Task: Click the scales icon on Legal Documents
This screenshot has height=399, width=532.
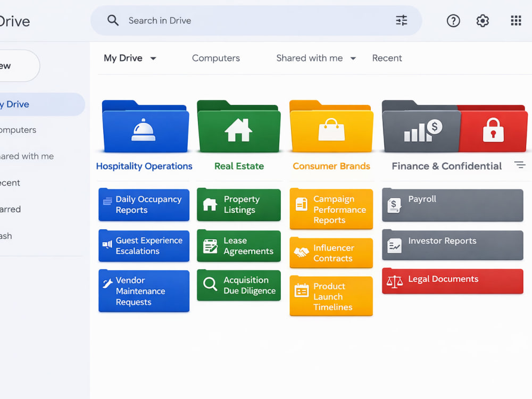Action: [395, 281]
